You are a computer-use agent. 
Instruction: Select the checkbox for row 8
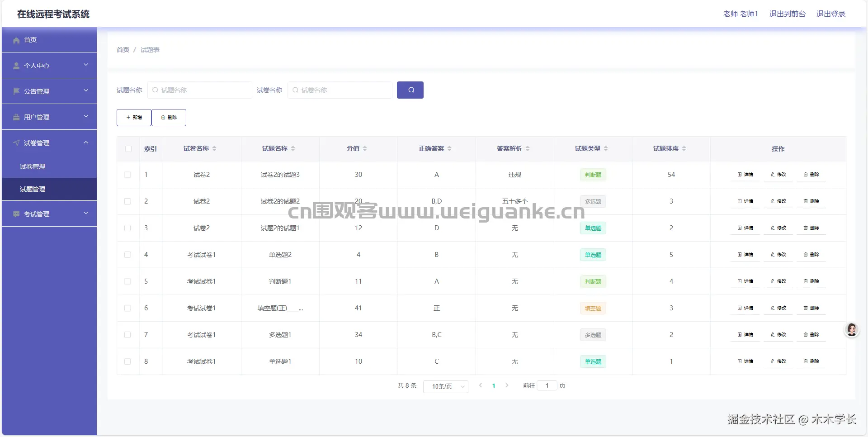(127, 361)
